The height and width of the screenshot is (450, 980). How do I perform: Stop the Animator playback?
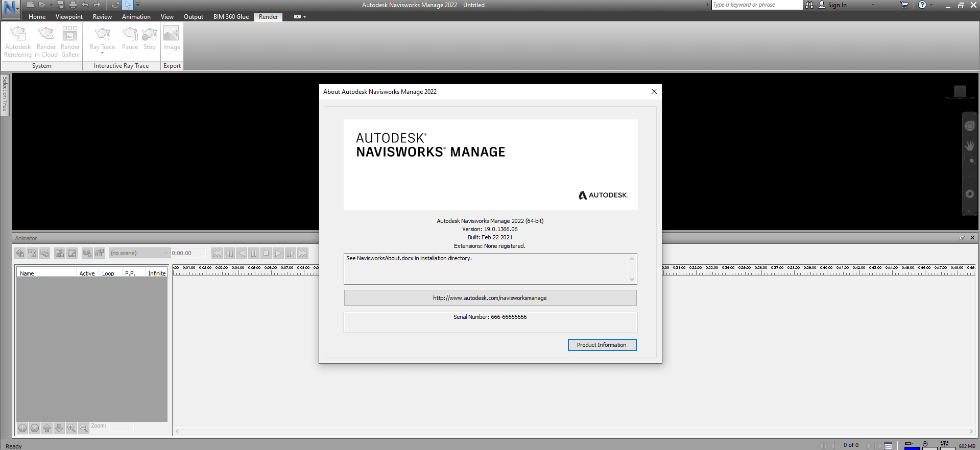(266, 253)
